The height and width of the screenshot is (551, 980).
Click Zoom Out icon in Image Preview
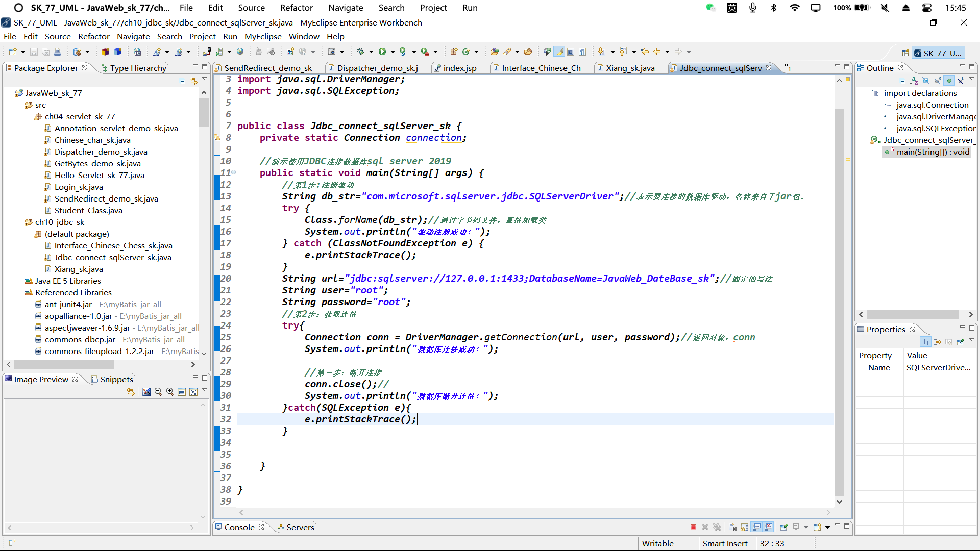158,392
